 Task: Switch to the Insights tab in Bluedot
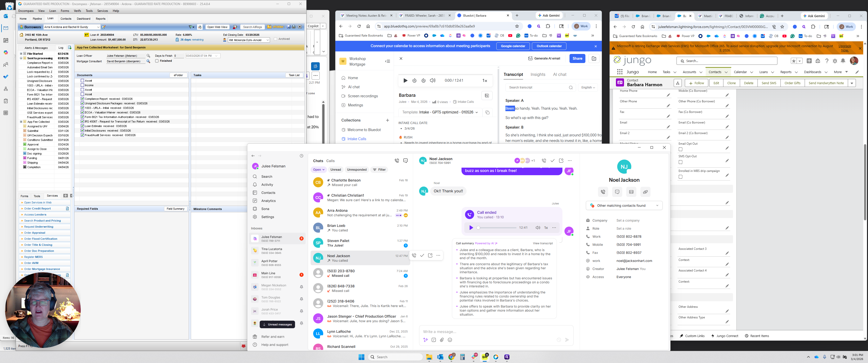pyautogui.click(x=537, y=74)
